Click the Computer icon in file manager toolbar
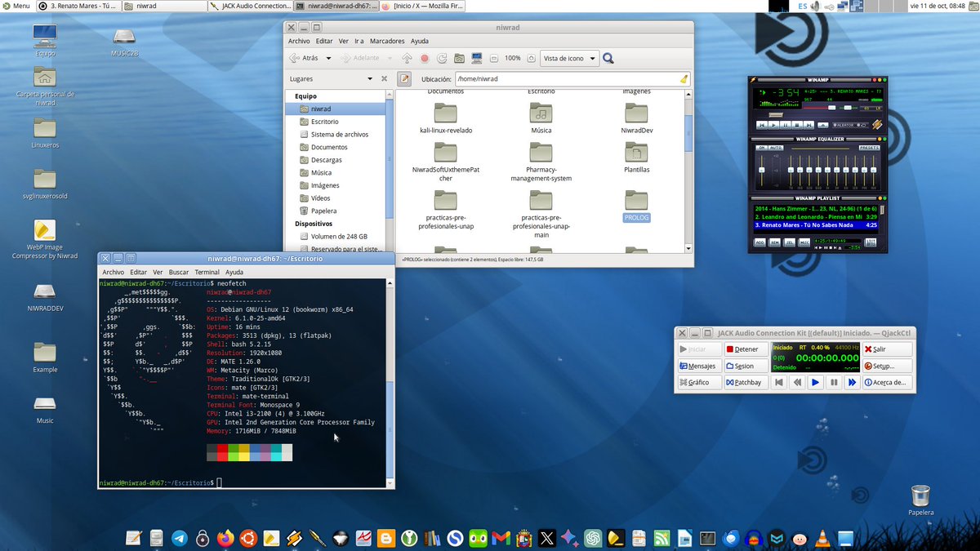Viewport: 980px width, 551px height. [476, 58]
